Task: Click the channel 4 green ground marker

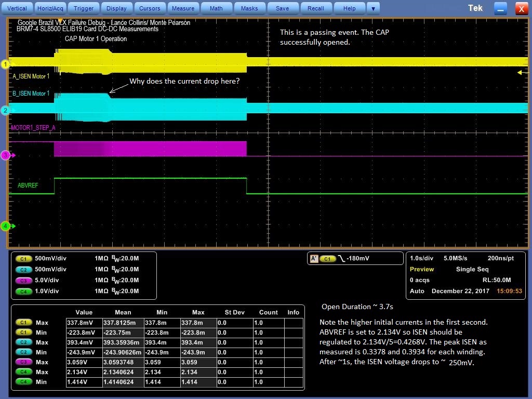Action: click(6, 226)
